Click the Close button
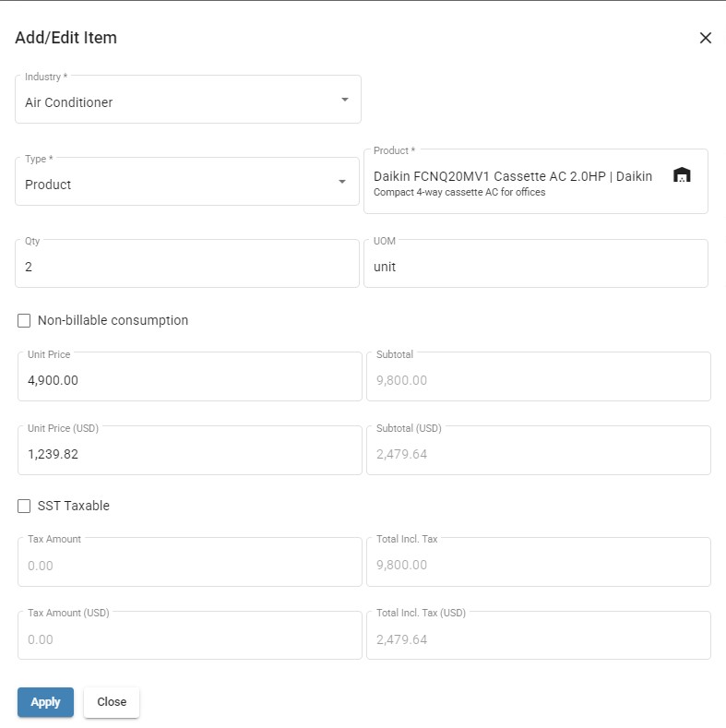Viewport: 726px width, 728px height. [x=112, y=702]
